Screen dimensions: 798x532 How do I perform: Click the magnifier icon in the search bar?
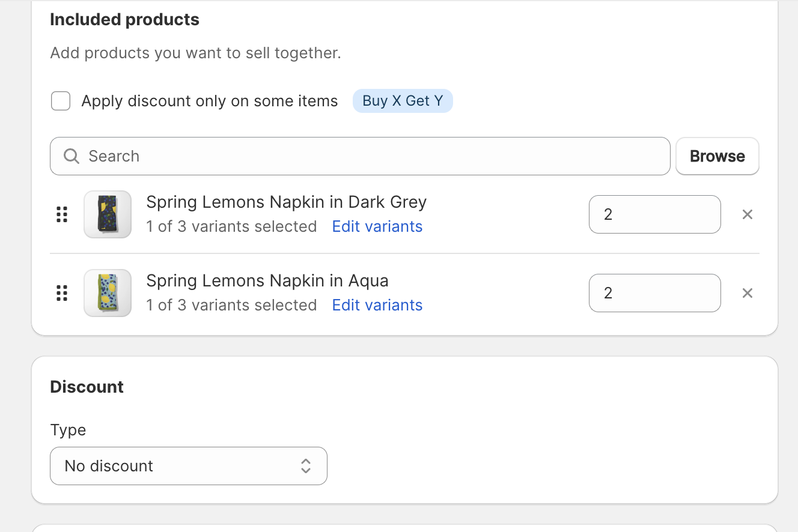click(x=72, y=156)
